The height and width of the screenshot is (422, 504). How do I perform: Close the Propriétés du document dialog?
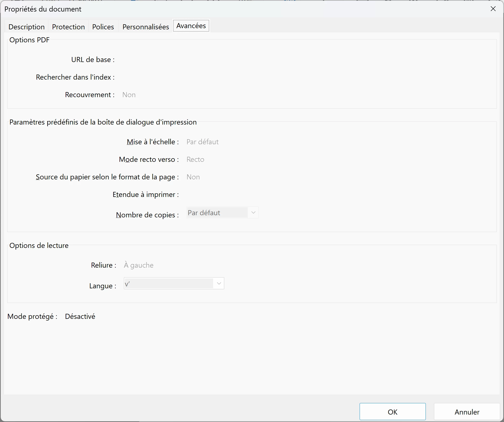point(493,9)
